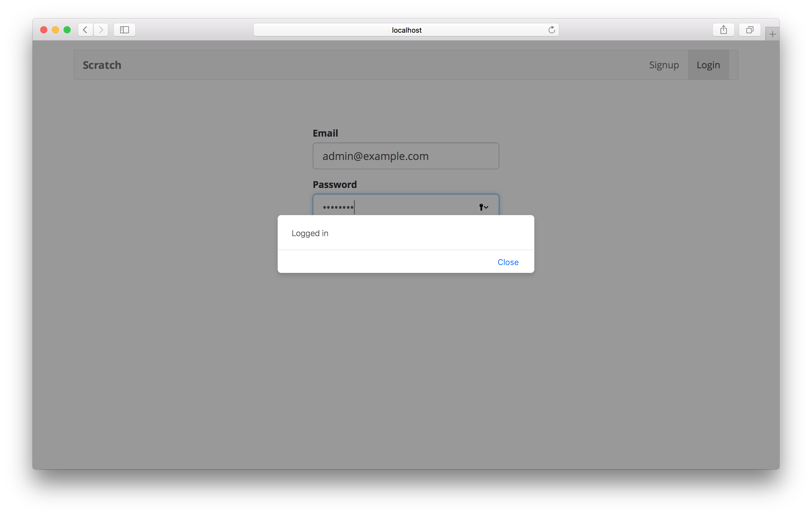812x516 pixels.
Task: Open the Share menu icon
Action: [x=723, y=30]
